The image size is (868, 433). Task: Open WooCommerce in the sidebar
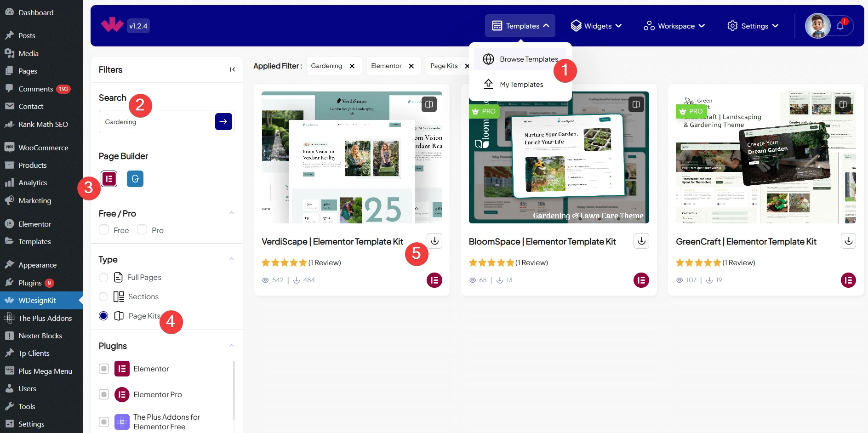point(43,148)
